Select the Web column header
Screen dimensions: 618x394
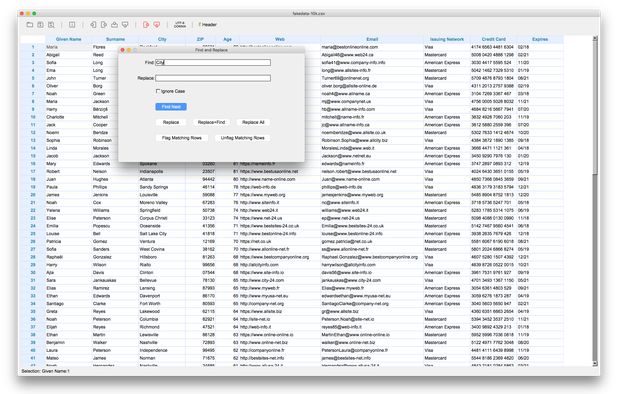tap(280, 39)
